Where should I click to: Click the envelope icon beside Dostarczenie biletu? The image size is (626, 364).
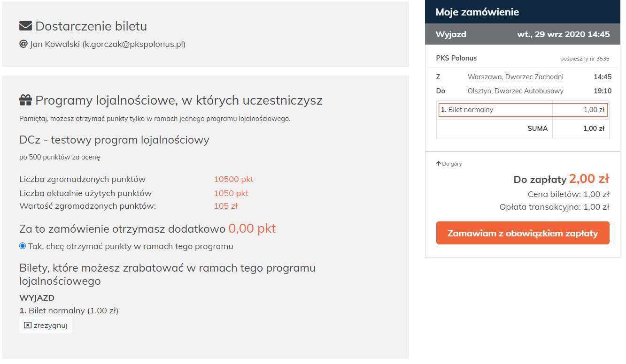click(25, 26)
